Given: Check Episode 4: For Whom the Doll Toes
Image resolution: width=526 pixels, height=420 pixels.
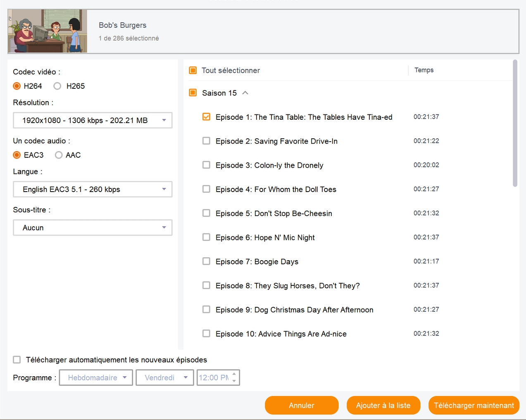Looking at the screenshot, I should (206, 189).
